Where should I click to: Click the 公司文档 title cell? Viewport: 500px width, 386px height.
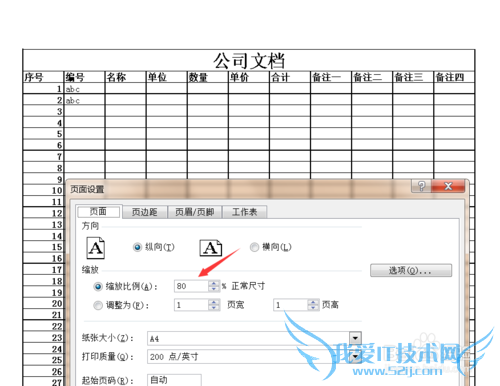pyautogui.click(x=249, y=60)
